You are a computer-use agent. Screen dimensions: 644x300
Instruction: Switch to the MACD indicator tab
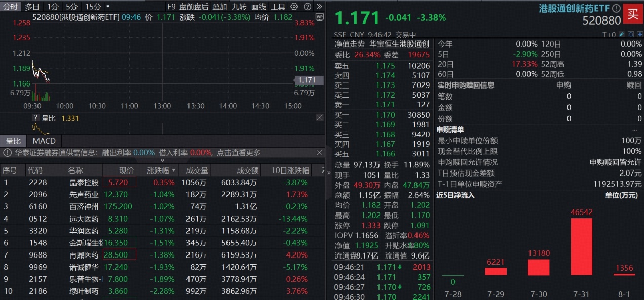[x=44, y=140]
